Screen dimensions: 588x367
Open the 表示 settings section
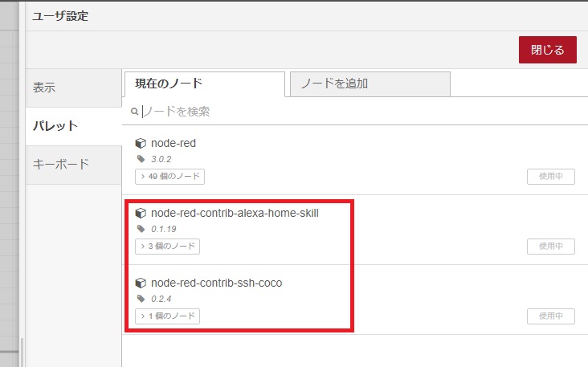pos(74,88)
